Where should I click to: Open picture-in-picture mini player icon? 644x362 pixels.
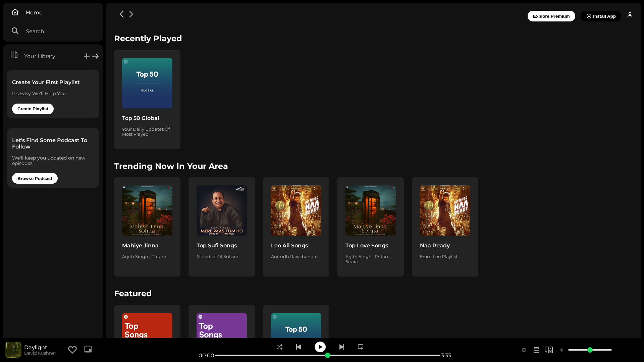88,349
